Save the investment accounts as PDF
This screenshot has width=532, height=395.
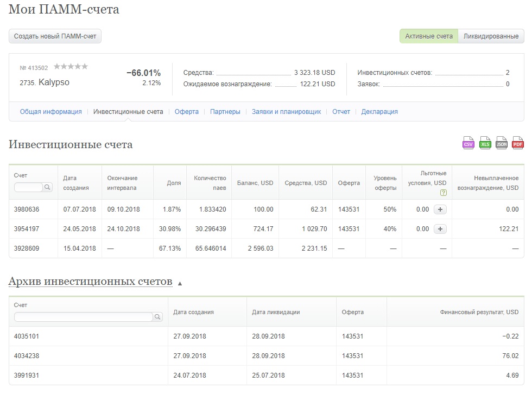tap(518, 143)
